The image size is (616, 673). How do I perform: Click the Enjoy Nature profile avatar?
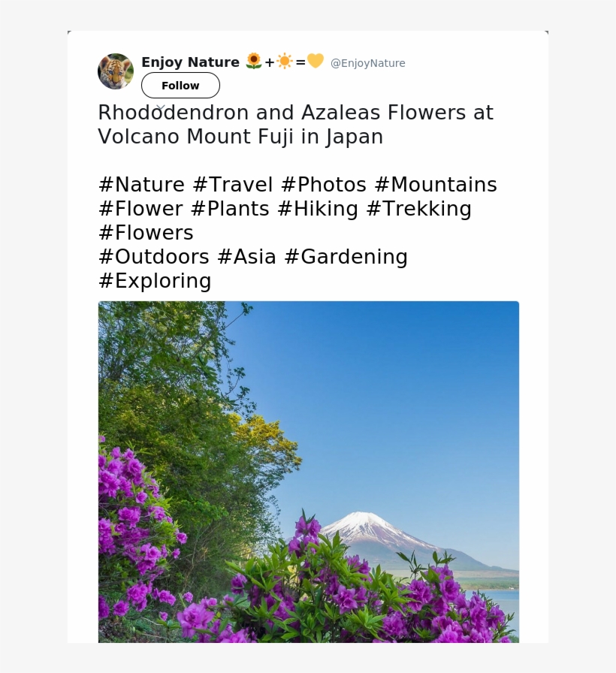click(115, 71)
